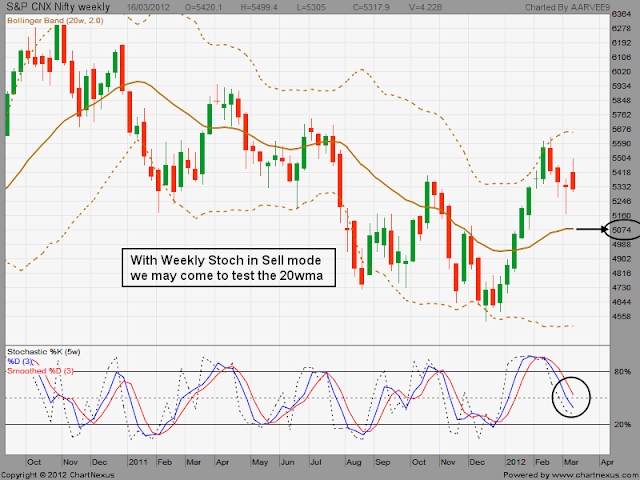Click the Jul month label on time axis
This screenshot has height=480, width=640.
316,462
